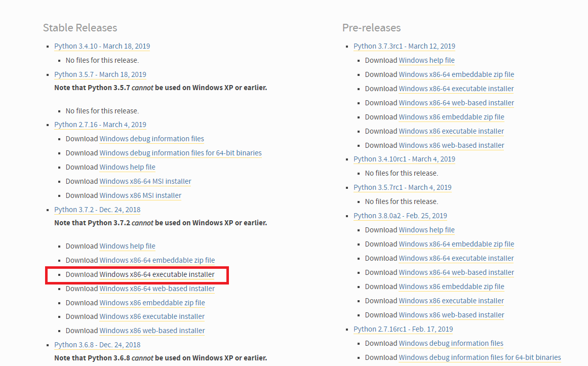The image size is (588, 366).
Task: Download Python 2.7.16 Windows debug information files
Action: click(151, 139)
